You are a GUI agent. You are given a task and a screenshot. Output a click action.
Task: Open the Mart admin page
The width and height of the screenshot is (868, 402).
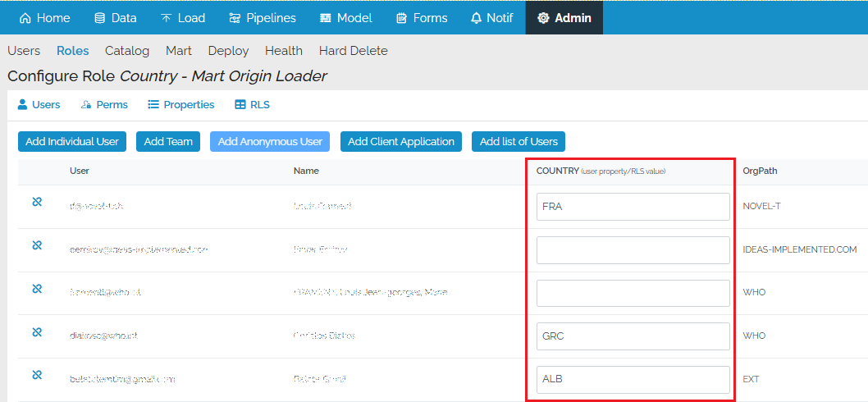pyautogui.click(x=179, y=51)
